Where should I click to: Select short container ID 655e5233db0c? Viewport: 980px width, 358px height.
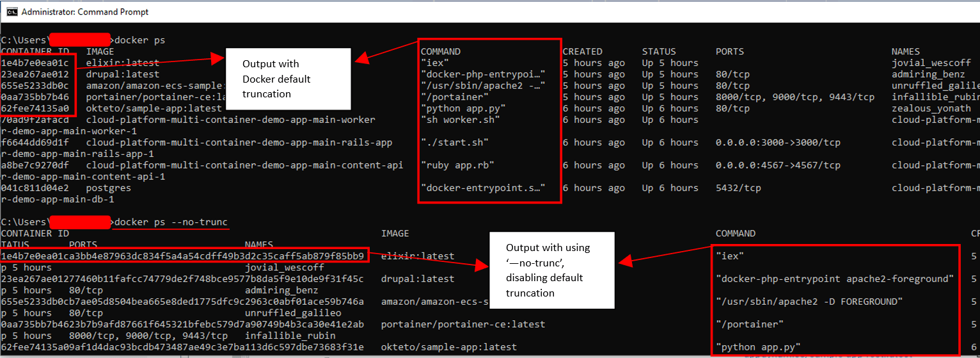click(35, 86)
